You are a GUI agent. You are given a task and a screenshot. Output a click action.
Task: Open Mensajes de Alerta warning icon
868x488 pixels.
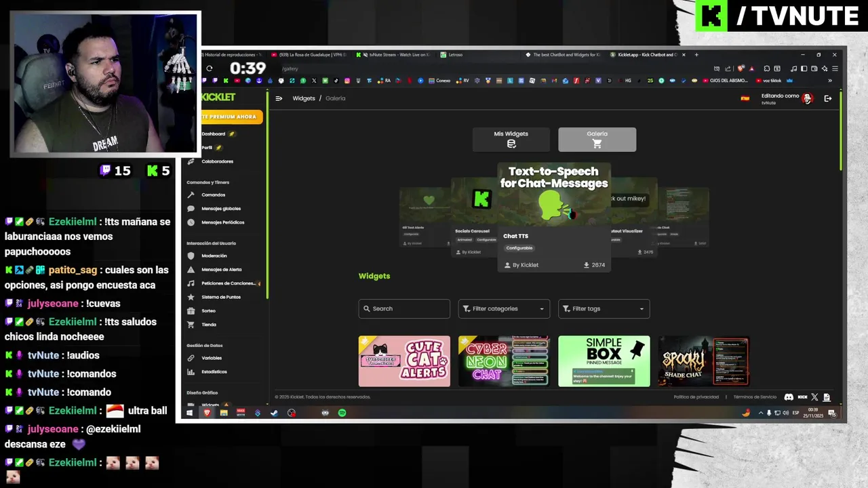click(x=191, y=270)
